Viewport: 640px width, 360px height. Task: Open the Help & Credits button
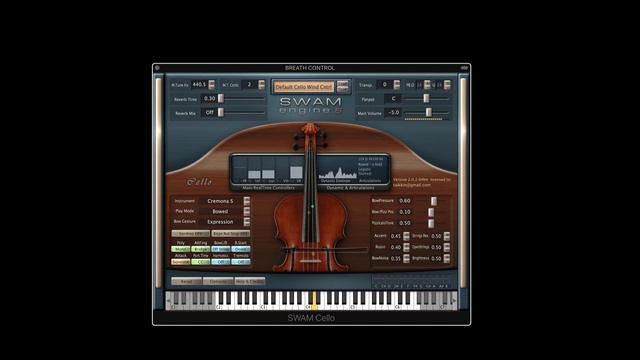(250, 282)
